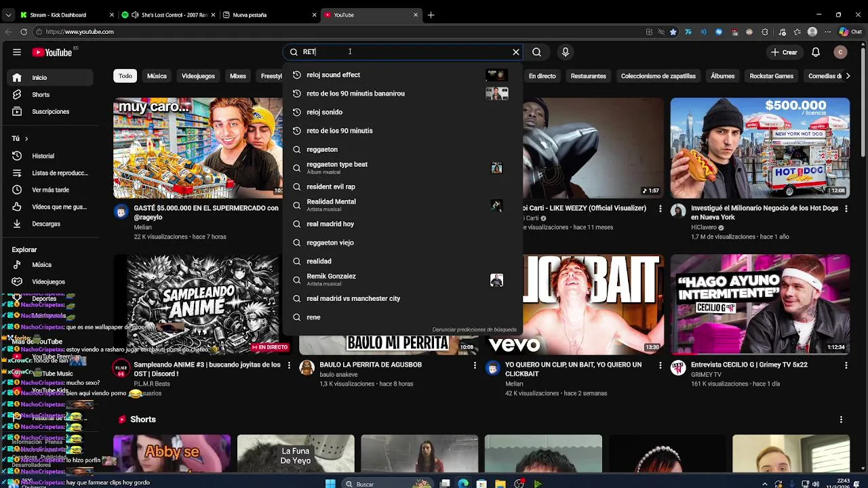Select the Videojuegos filter chip

198,76
